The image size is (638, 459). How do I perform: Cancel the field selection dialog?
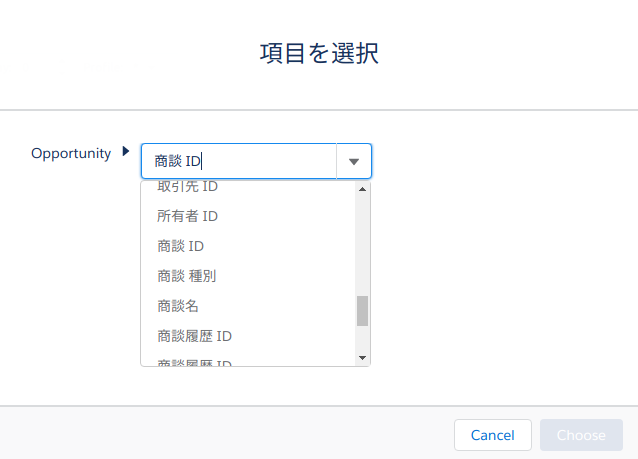493,435
